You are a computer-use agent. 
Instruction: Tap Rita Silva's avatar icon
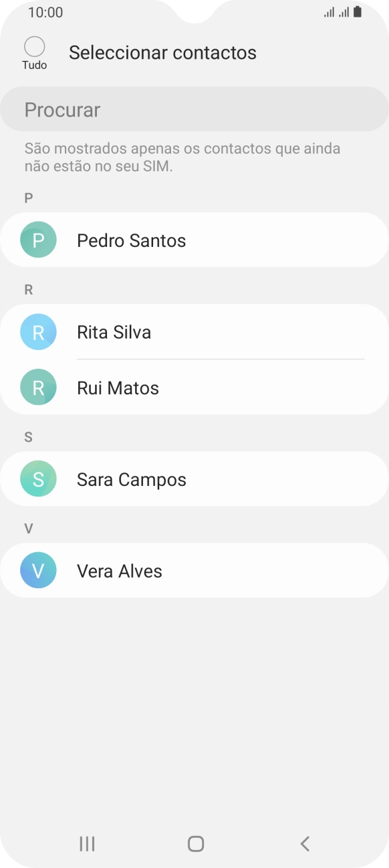[38, 331]
